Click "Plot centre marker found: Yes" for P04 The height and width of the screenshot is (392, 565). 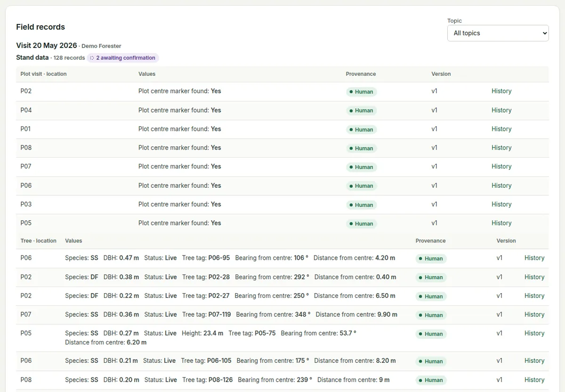tap(180, 110)
